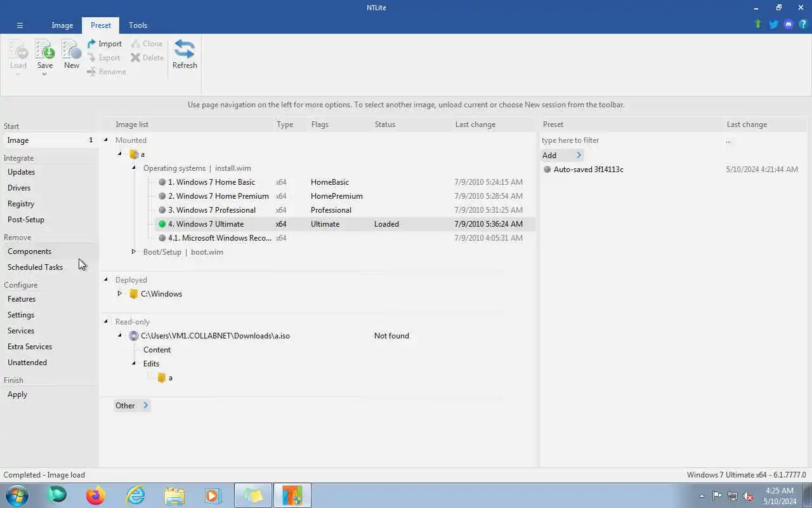Switch to the Image ribbon tab
The image size is (812, 508).
pyautogui.click(x=62, y=25)
